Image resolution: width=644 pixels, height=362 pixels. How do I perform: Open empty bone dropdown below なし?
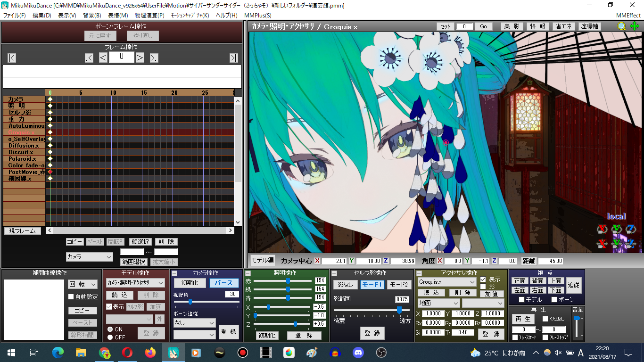point(194,334)
